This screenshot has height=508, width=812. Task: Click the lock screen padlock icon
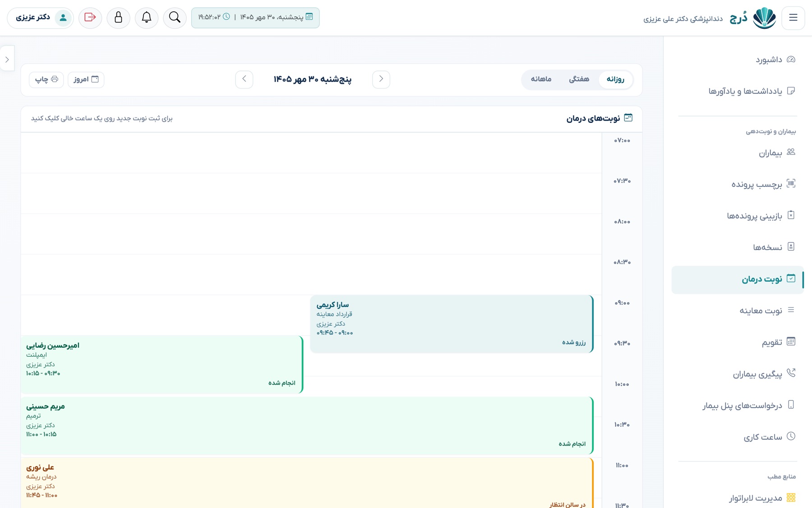[x=118, y=18]
